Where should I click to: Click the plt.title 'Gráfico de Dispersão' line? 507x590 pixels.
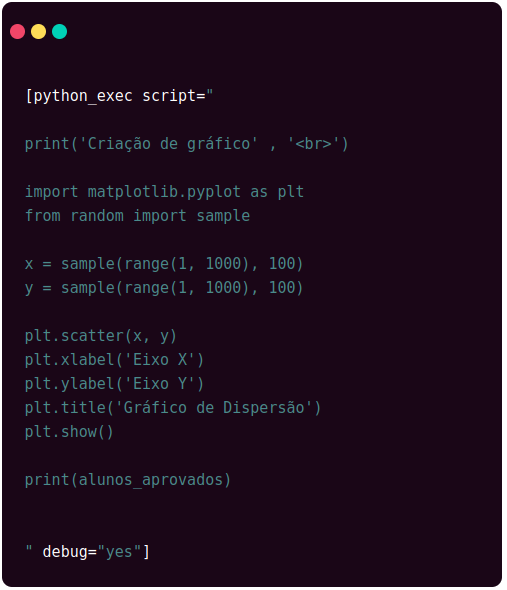pos(173,408)
